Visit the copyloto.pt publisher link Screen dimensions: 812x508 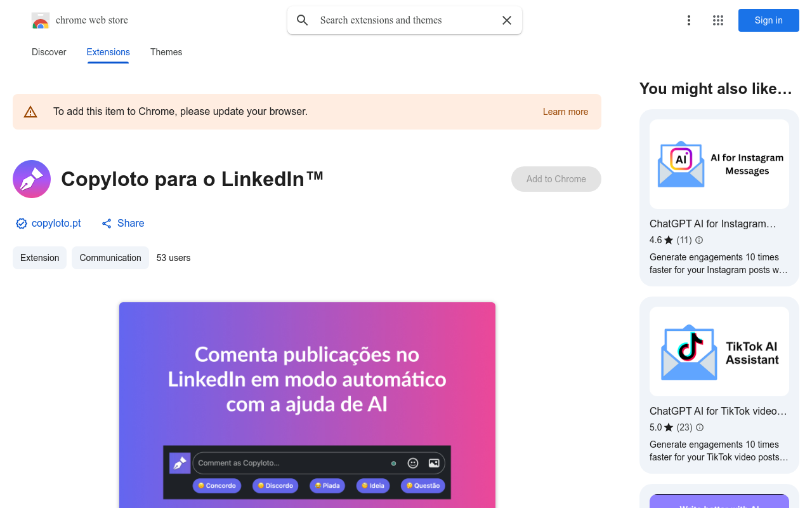[x=56, y=224]
